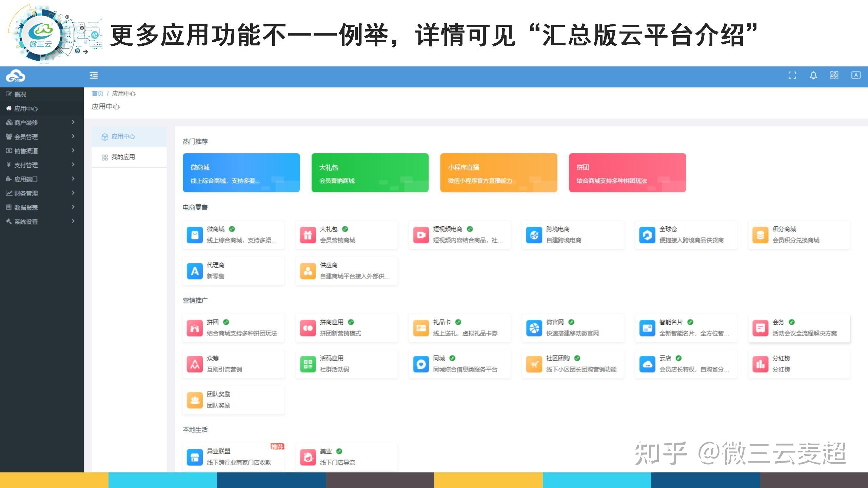This screenshot has width=868, height=488.
Task: Open the 小程序直播 promotional banner
Action: [x=498, y=173]
